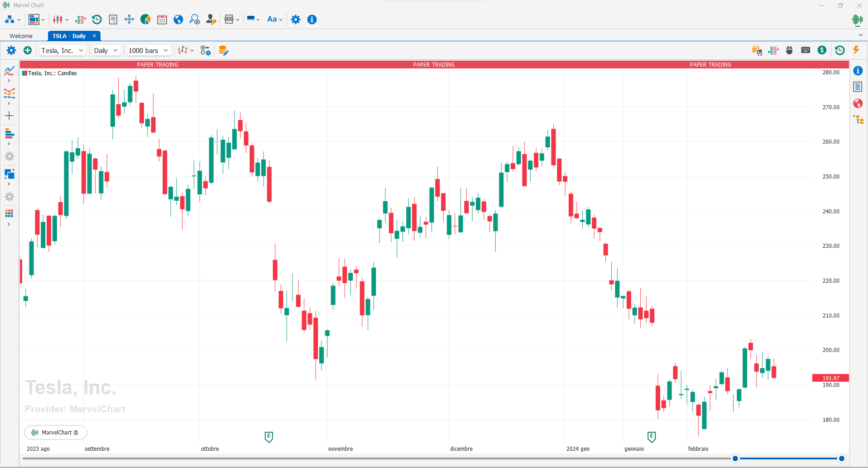Expand the chevron under the line chart tool
The height and width of the screenshot is (468, 868).
[9, 81]
